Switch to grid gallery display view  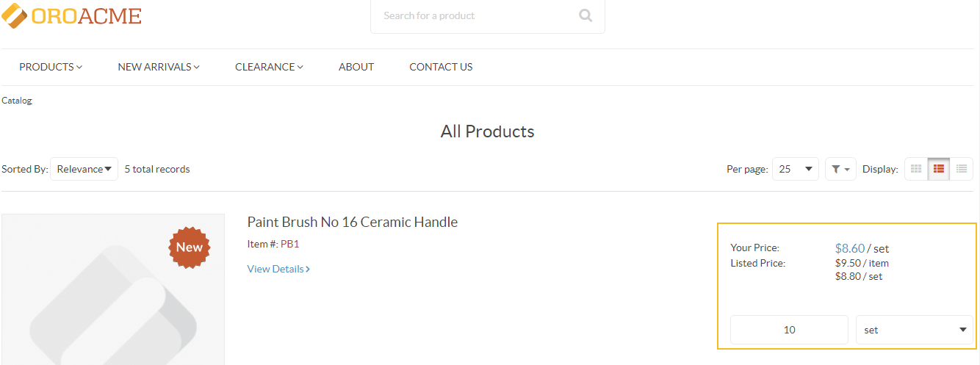pyautogui.click(x=916, y=169)
